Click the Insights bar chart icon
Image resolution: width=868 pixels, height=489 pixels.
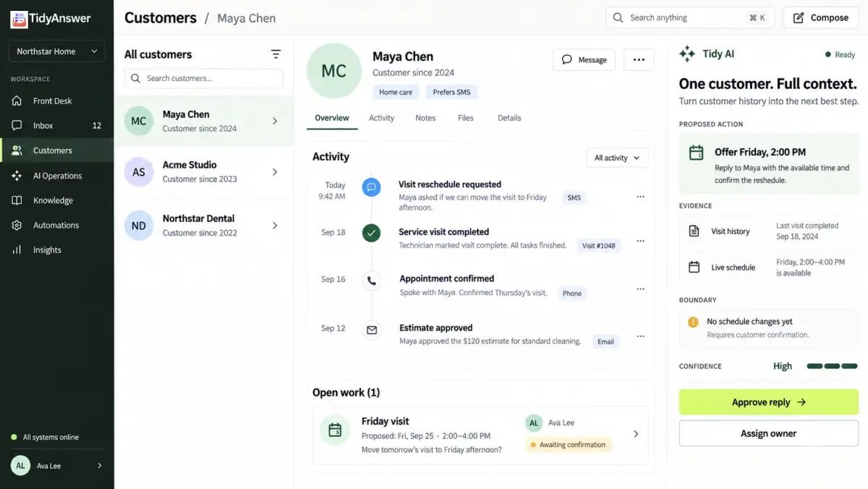coord(17,250)
